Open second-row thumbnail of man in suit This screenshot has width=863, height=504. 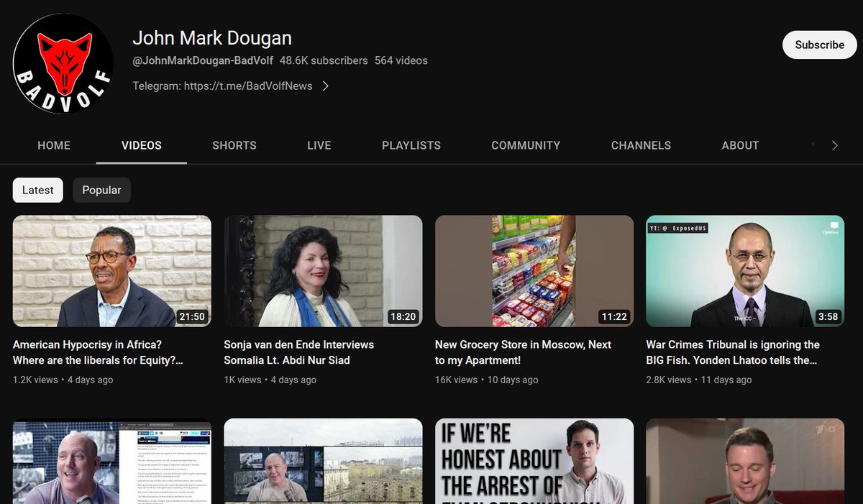[x=746, y=462]
